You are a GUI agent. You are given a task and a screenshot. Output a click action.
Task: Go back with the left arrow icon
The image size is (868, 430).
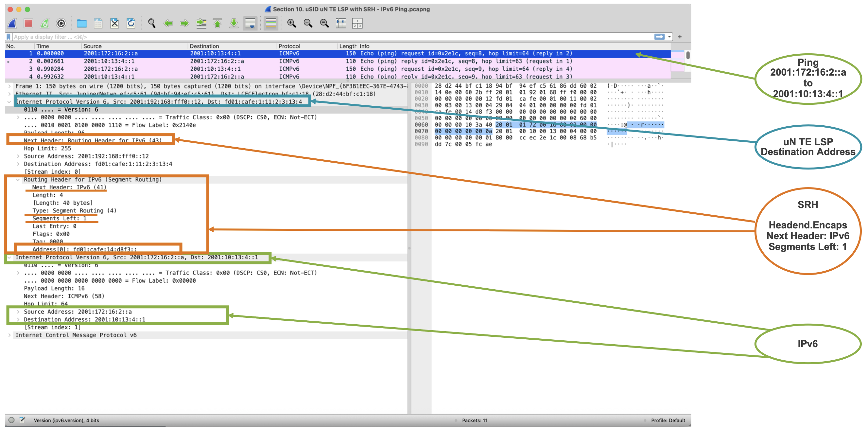click(x=168, y=23)
